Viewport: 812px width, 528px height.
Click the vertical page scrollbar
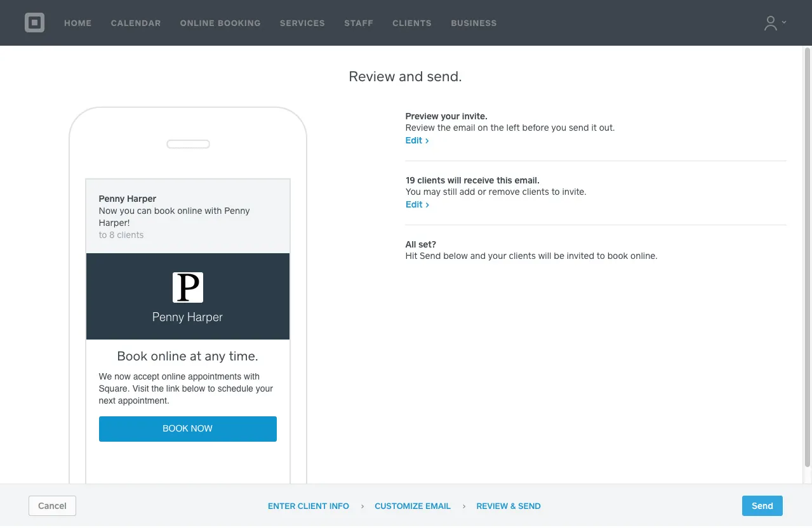808,254
